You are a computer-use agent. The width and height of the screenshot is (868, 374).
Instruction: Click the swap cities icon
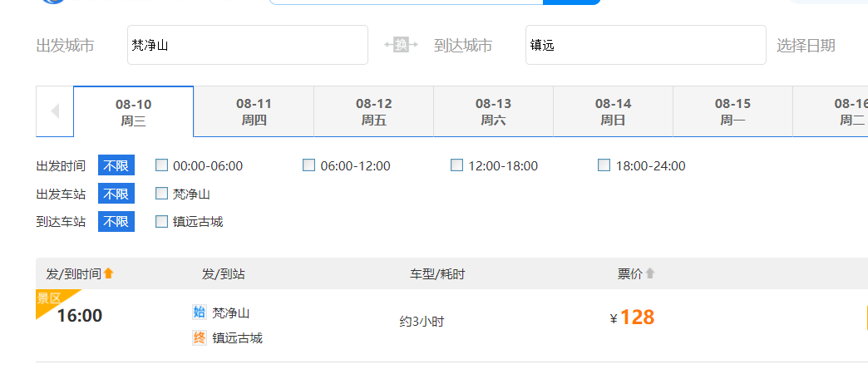point(401,45)
